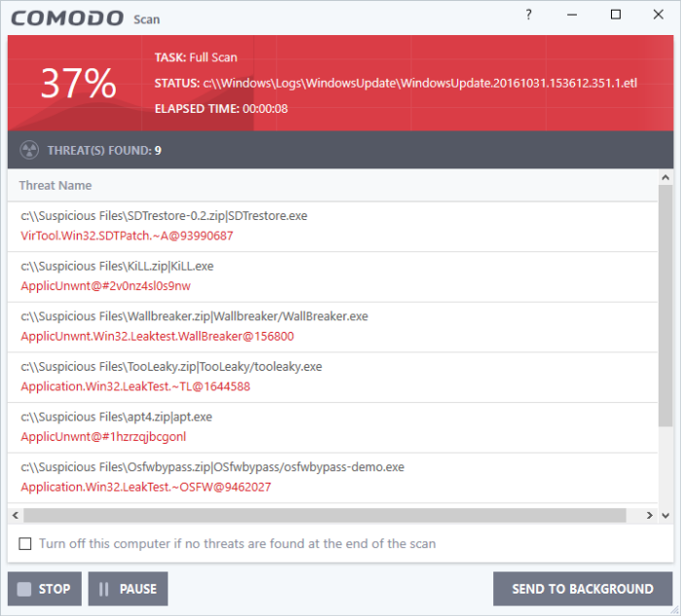
Task: Click the radiation threat icon
Action: coord(29,151)
